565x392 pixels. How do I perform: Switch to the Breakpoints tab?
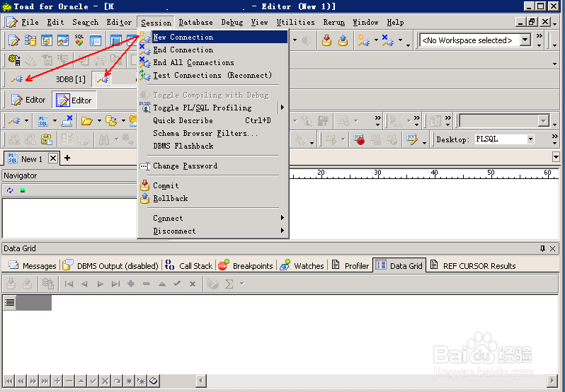coord(246,265)
